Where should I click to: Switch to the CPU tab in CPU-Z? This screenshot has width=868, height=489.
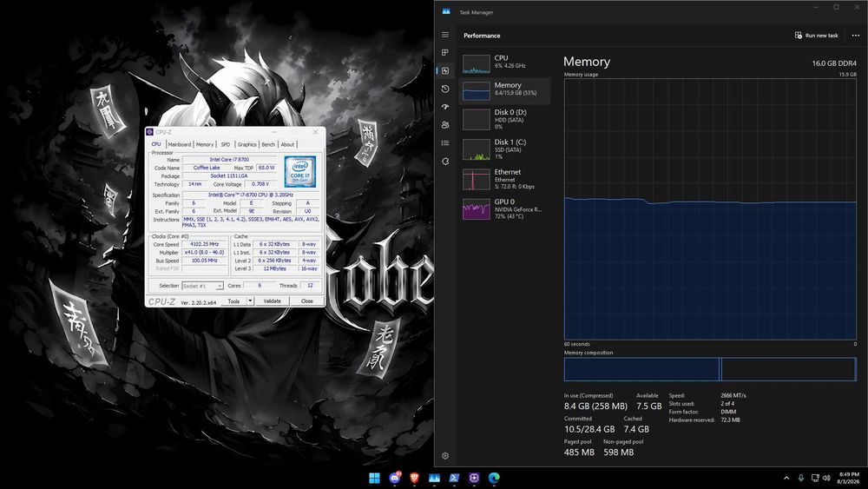tap(156, 144)
